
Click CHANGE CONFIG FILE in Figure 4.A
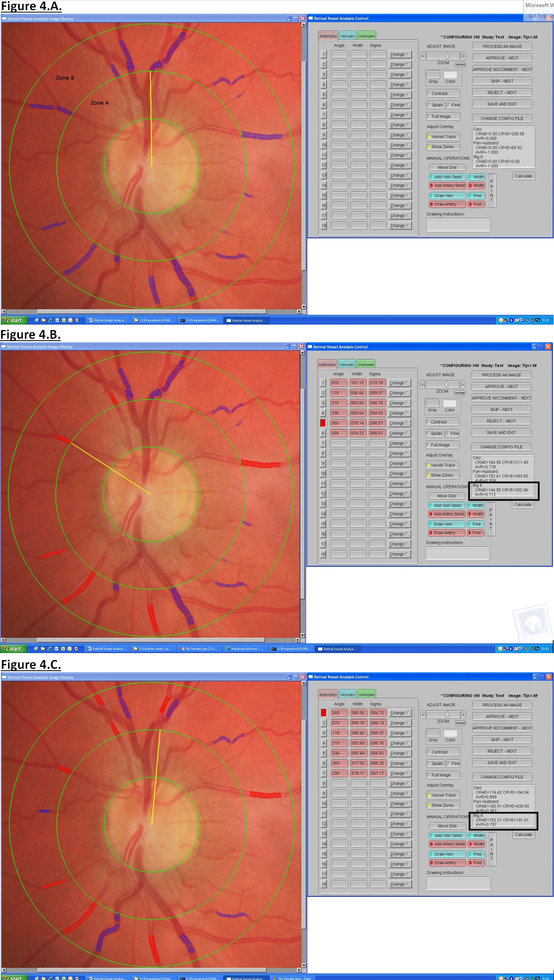pos(502,118)
